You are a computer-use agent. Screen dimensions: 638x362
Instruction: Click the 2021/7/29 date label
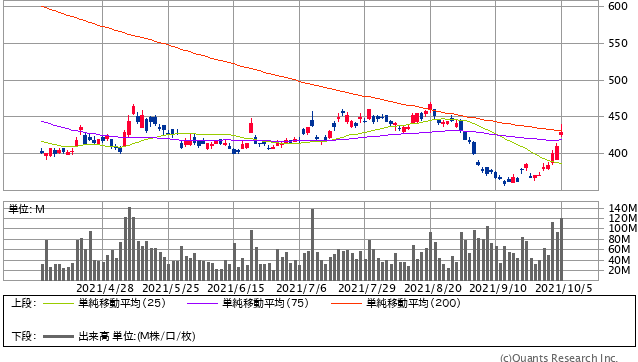(367, 288)
